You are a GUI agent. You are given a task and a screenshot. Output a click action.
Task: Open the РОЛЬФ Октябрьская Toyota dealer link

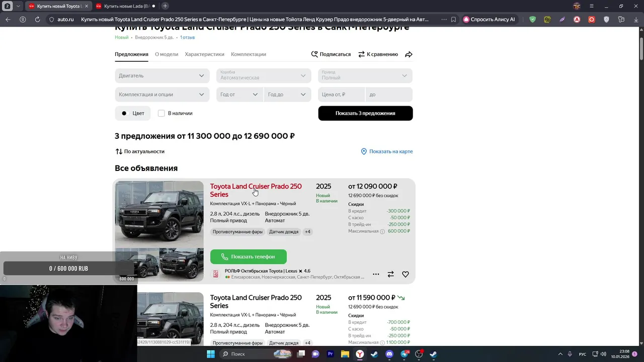[267, 271]
